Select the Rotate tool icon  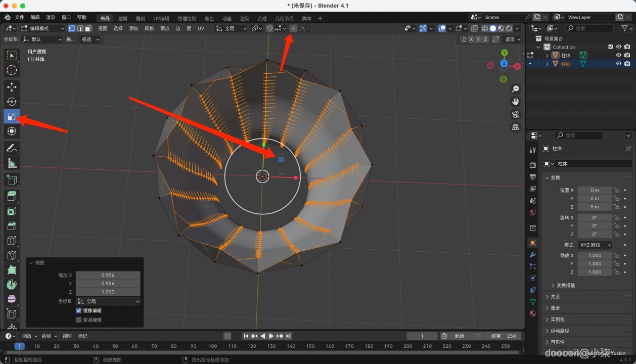click(12, 102)
